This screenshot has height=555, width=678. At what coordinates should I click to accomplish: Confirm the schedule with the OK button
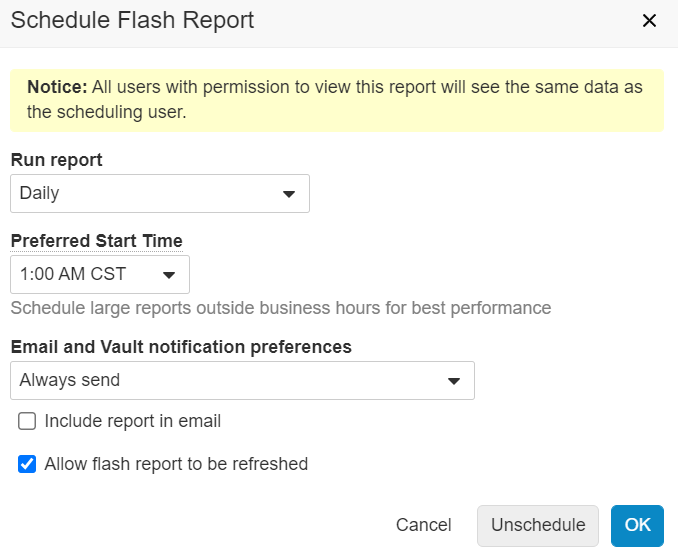pos(637,526)
